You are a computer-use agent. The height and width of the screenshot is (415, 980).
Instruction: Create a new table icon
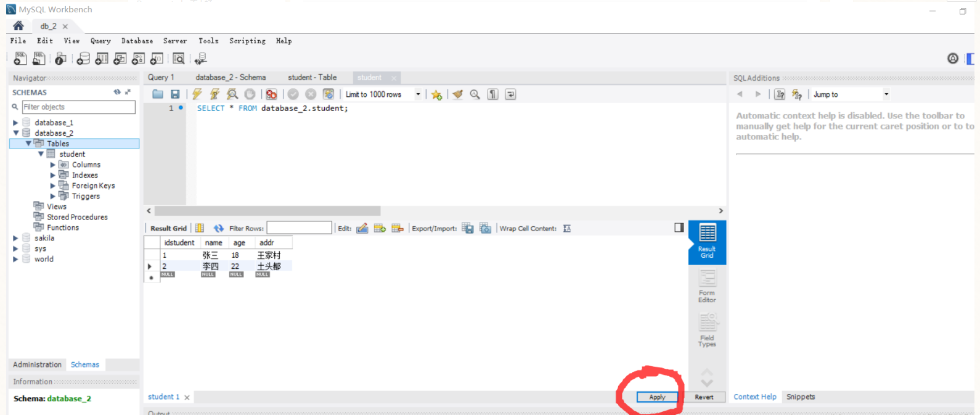pos(102,59)
